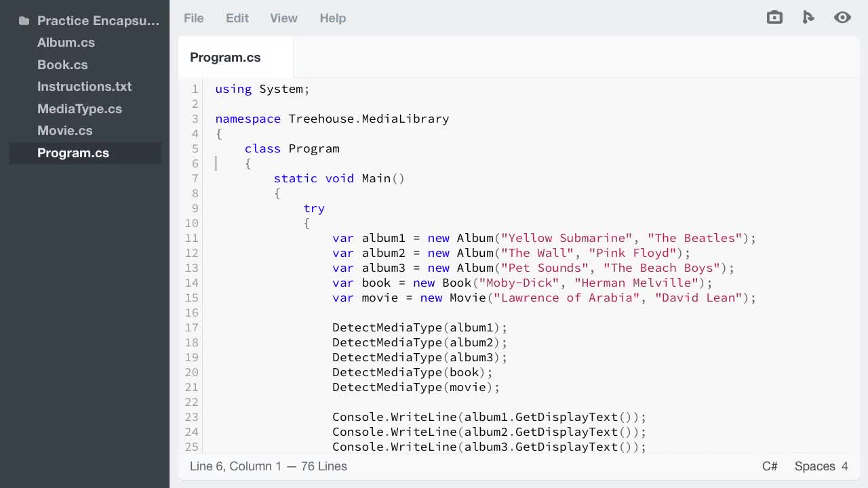Open the C# language selector
The height and width of the screenshot is (488, 868).
770,466
